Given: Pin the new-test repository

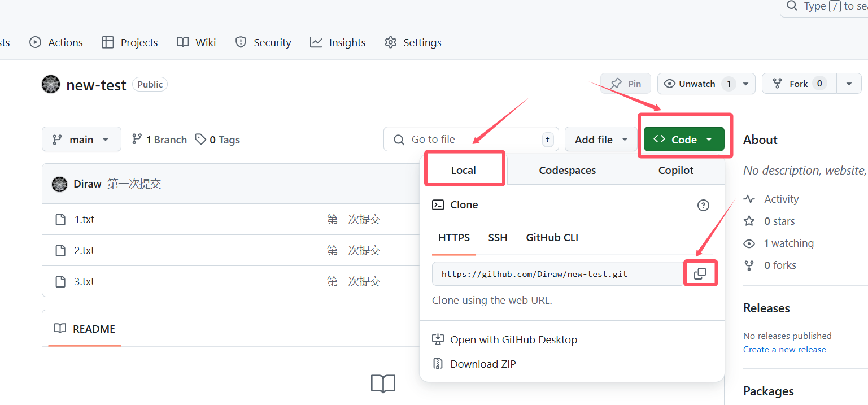Looking at the screenshot, I should pyautogui.click(x=626, y=84).
